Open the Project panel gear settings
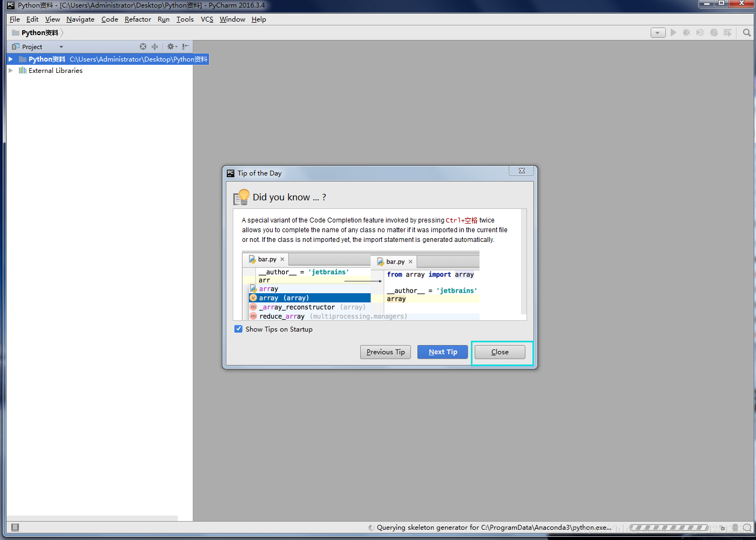756x540 pixels. click(172, 46)
